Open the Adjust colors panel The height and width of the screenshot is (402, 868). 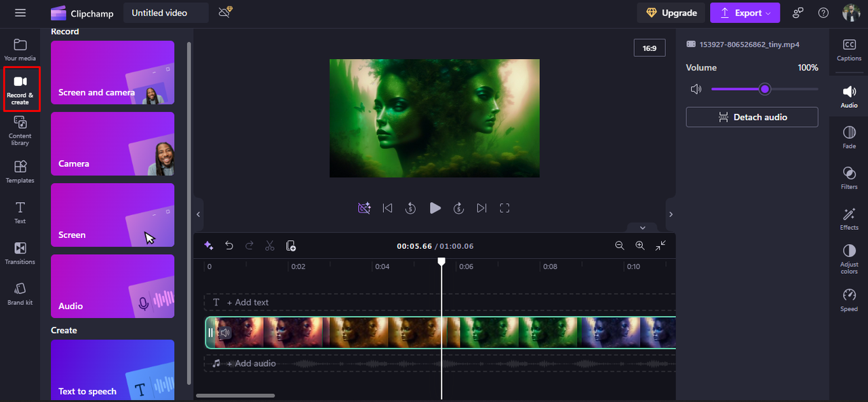849,260
